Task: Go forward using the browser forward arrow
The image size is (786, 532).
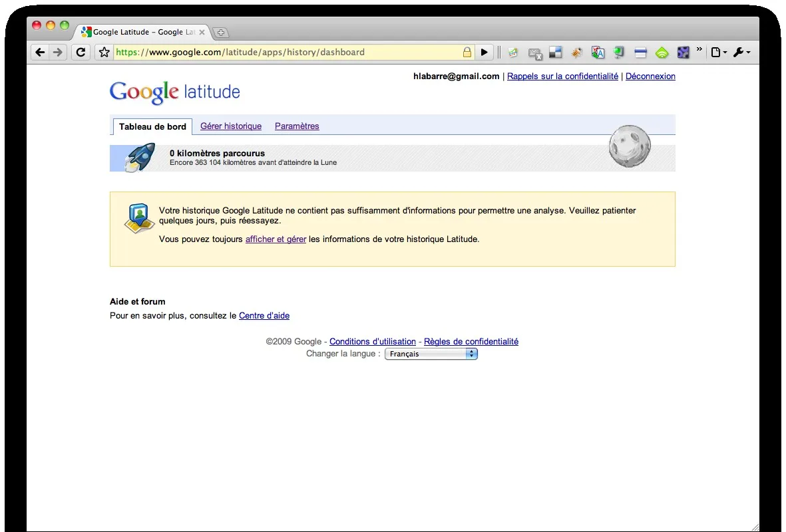Action: point(58,52)
